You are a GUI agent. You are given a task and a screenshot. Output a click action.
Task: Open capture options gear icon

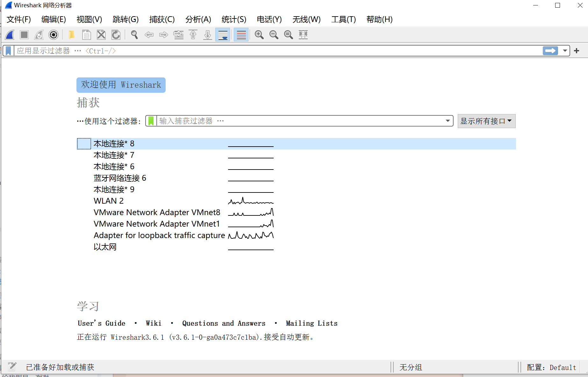(54, 35)
